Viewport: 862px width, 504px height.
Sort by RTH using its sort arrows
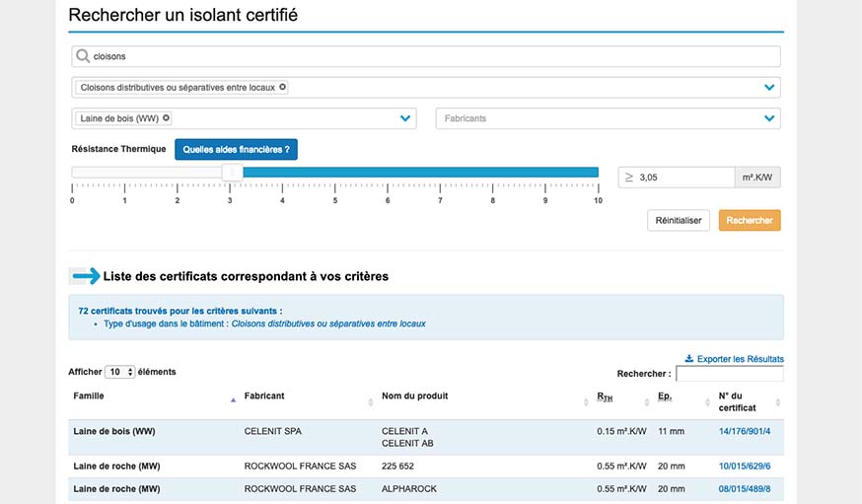pos(647,402)
